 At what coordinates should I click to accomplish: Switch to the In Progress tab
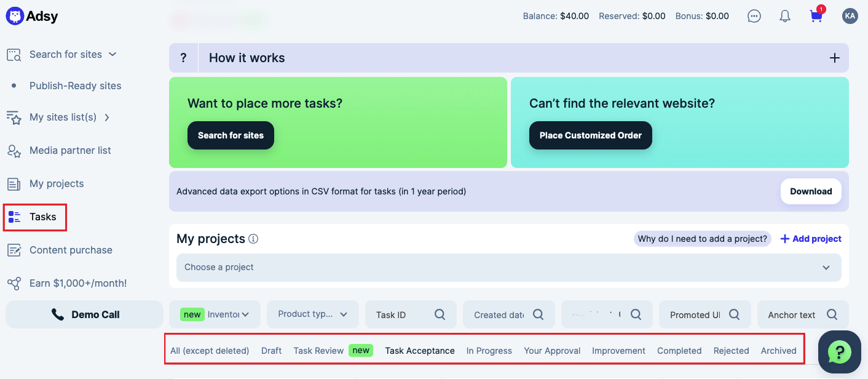[x=489, y=351]
